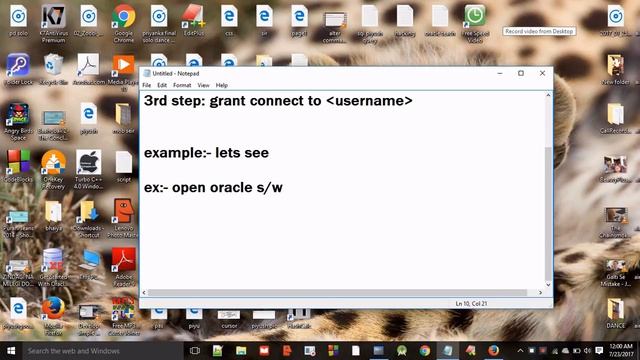Select the Downloads Shortcut folder icon
The image size is (640, 360).
pyautogui.click(x=89, y=218)
